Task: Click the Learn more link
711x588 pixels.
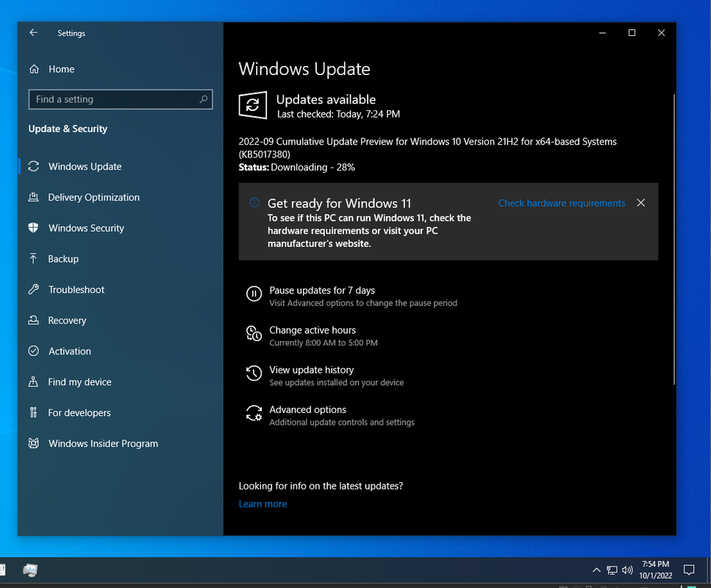Action: tap(262, 504)
